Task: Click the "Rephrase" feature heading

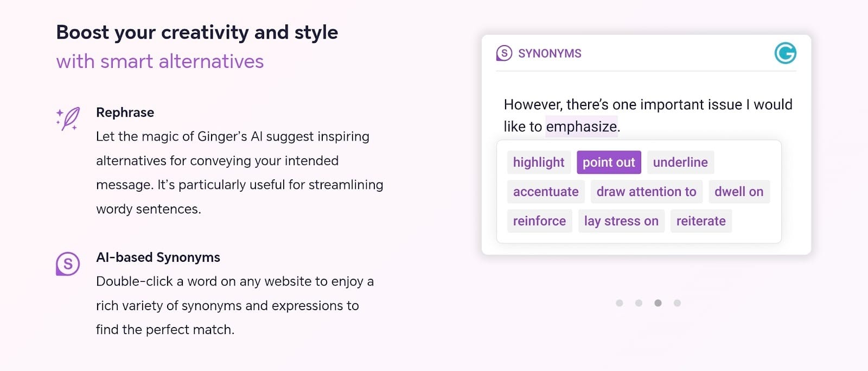Action: [x=125, y=112]
